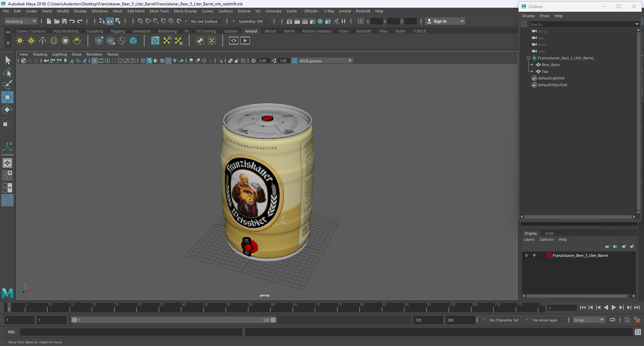The height and width of the screenshot is (346, 644).
Task: Open a scene using the folder icon
Action: tap(57, 21)
